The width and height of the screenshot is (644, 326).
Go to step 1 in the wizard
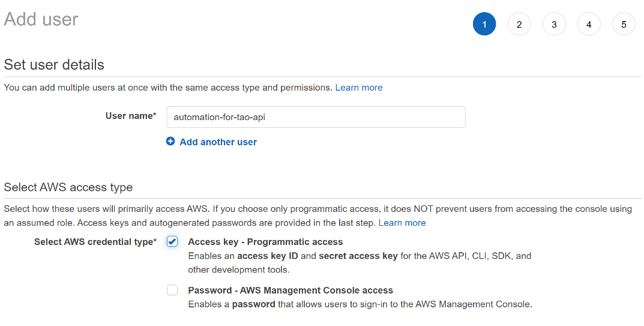coord(484,25)
